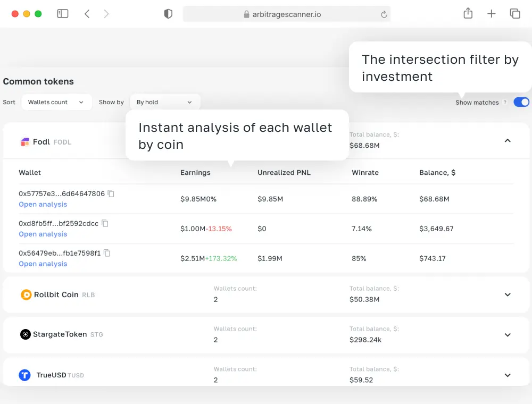Open the By hold dropdown
Viewport: 532px width, 404px height.
pos(164,102)
